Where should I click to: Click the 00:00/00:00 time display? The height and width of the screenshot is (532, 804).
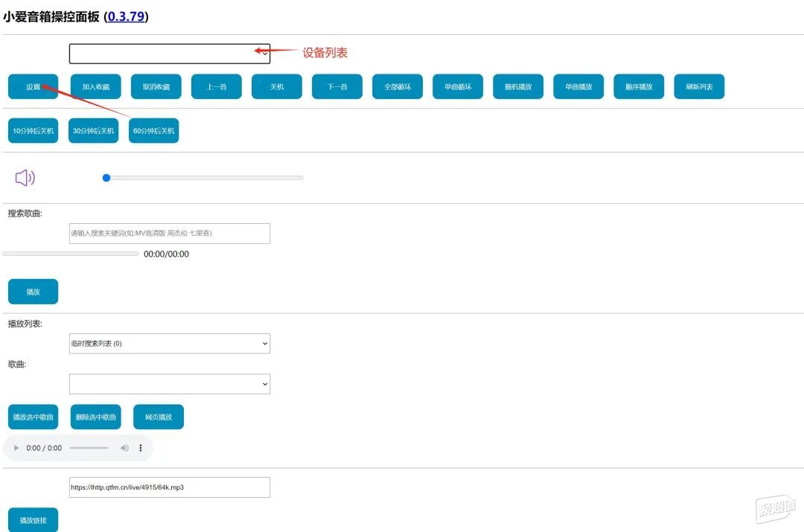166,254
